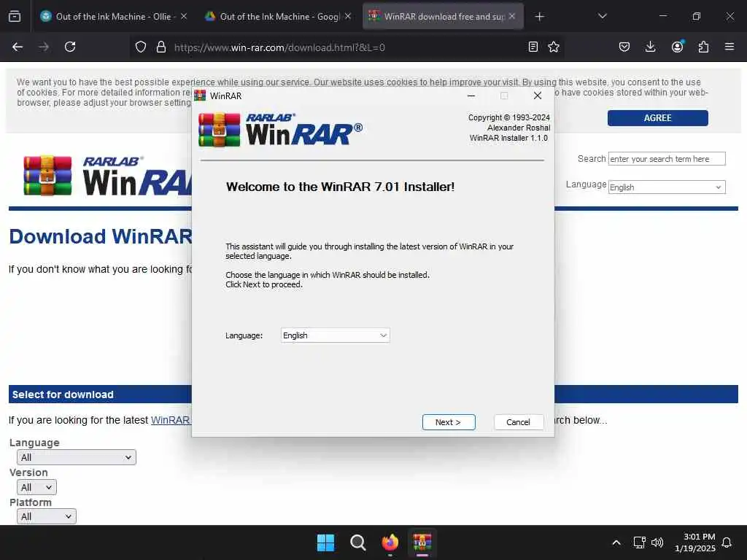The width and height of the screenshot is (747, 560).
Task: Open a new browser tab
Action: tap(539, 17)
